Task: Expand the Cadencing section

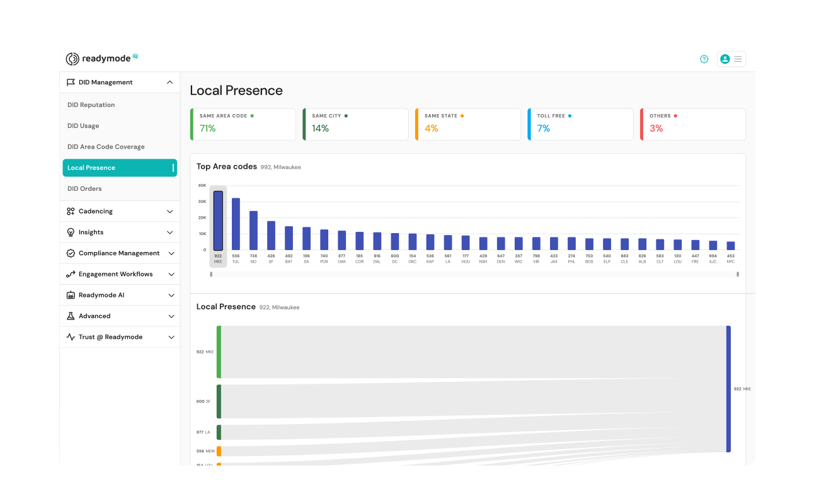Action: coord(169,210)
